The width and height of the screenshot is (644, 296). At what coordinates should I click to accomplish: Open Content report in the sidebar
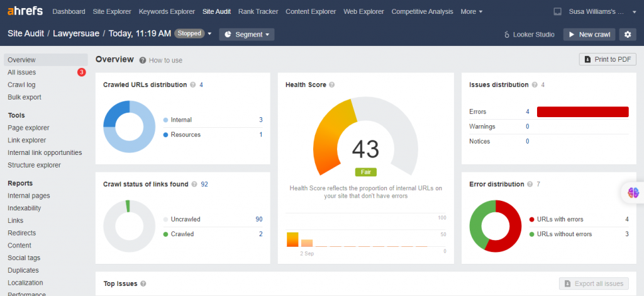coord(19,245)
